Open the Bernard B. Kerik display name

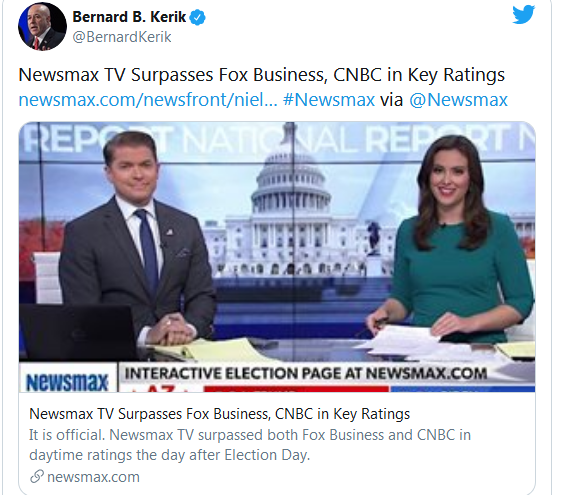pos(129,17)
